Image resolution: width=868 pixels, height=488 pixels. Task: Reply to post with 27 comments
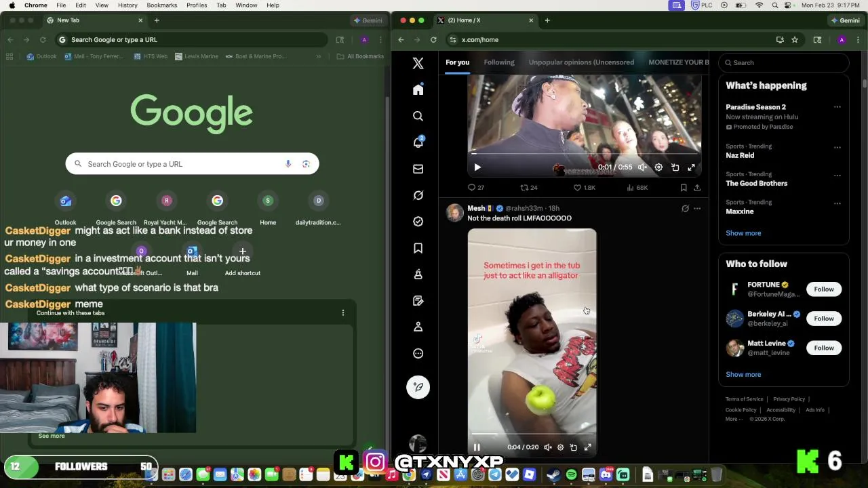[475, 188]
